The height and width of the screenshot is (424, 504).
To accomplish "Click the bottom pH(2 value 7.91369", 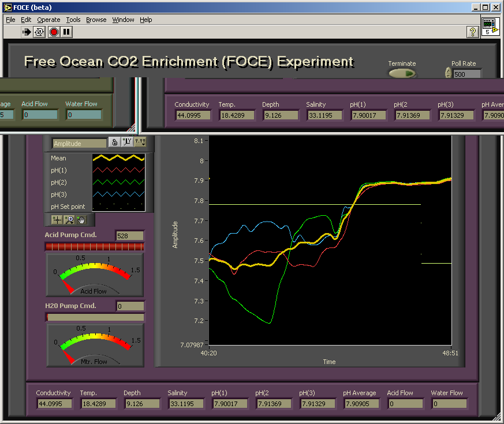I will [x=274, y=404].
